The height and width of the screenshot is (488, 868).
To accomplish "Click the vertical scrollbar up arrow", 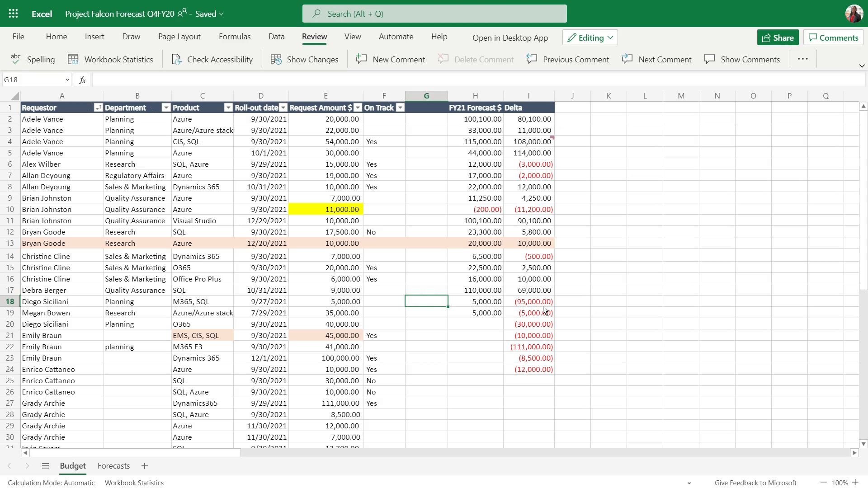I will pos(863,107).
